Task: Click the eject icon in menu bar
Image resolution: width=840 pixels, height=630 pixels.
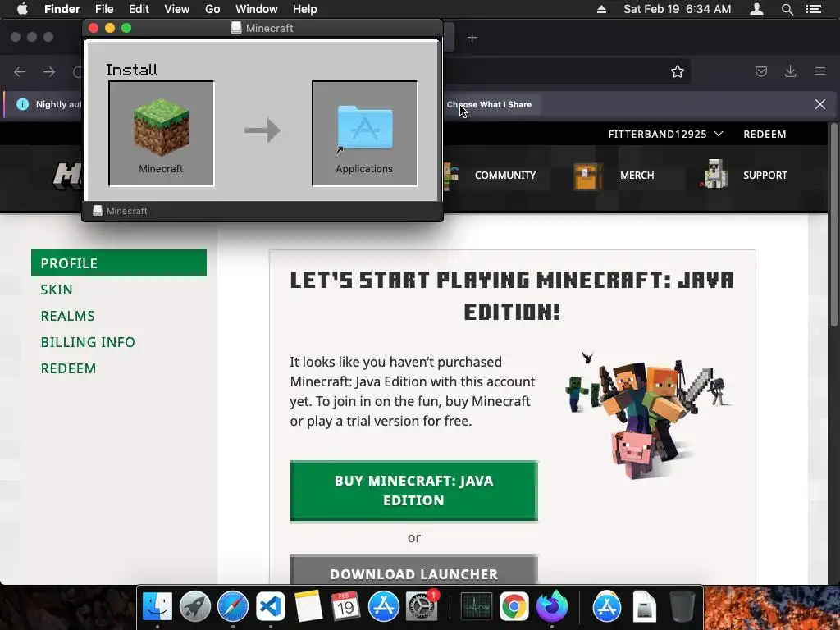Action: (x=601, y=9)
